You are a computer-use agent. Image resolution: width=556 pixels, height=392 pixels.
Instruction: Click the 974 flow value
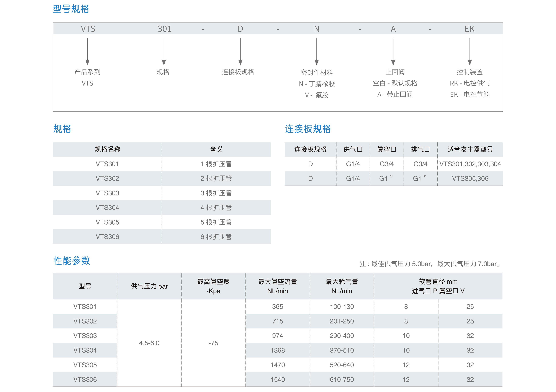coord(278,336)
